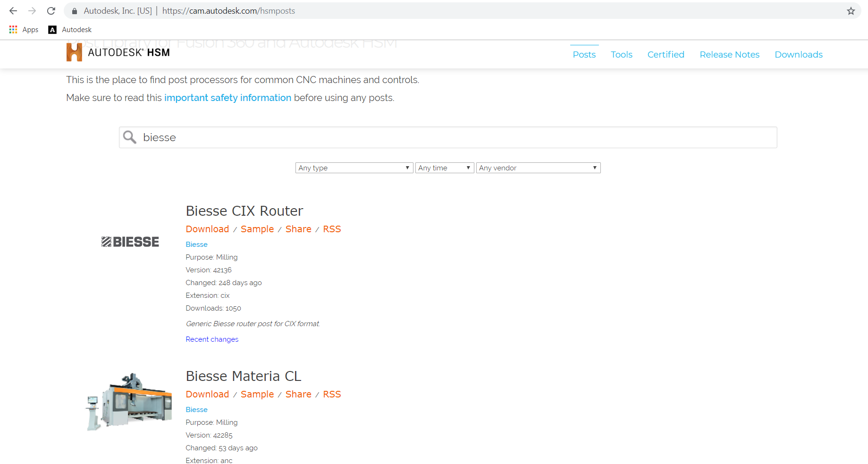The image size is (868, 464).
Task: Open the Any type filter dropdown
Action: [354, 168]
